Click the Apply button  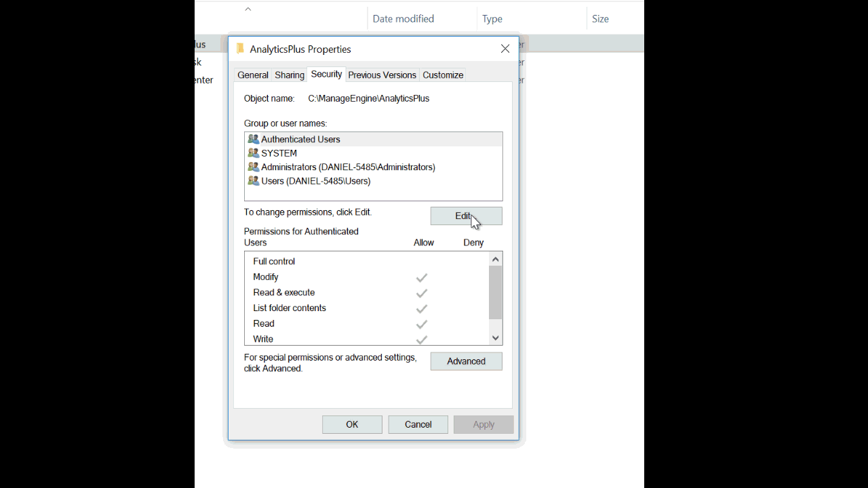(484, 424)
